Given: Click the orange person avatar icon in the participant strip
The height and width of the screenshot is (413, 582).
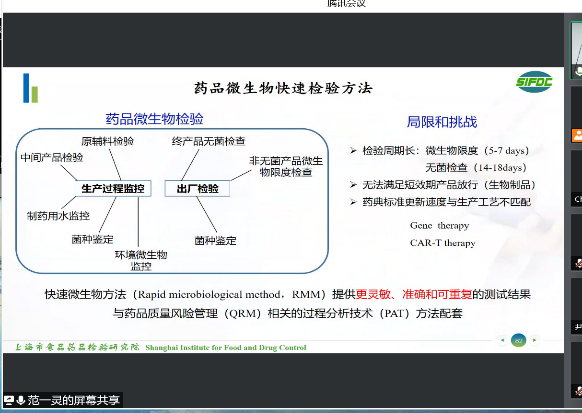Looking at the screenshot, I should tap(577, 135).
